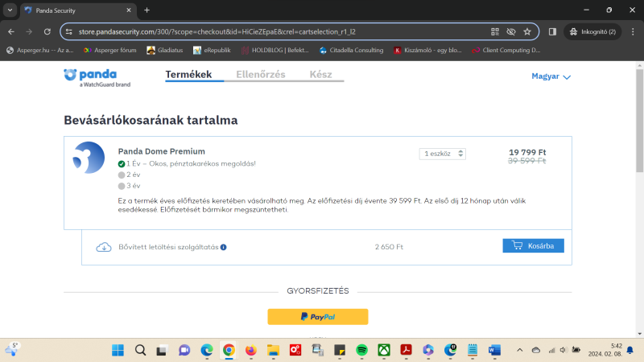Open site information icon in address bar
Image resolution: width=644 pixels, height=362 pixels.
tap(69, 31)
